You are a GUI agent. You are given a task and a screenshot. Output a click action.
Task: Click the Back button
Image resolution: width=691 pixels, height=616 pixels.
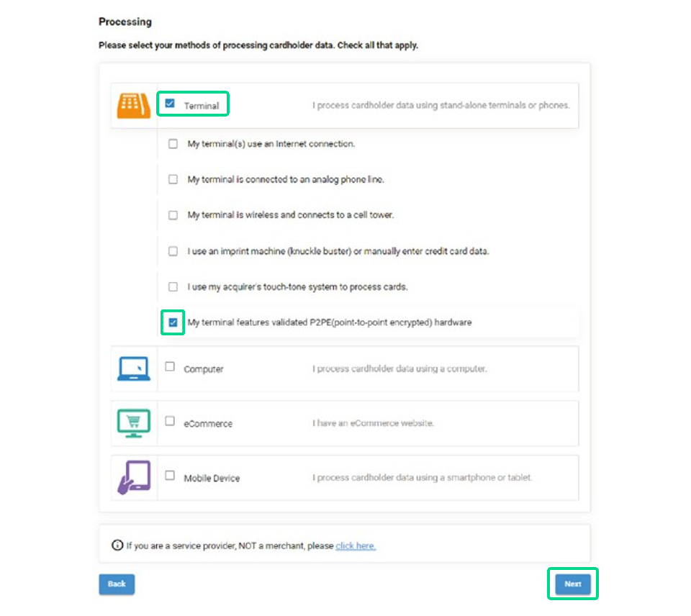[116, 584]
